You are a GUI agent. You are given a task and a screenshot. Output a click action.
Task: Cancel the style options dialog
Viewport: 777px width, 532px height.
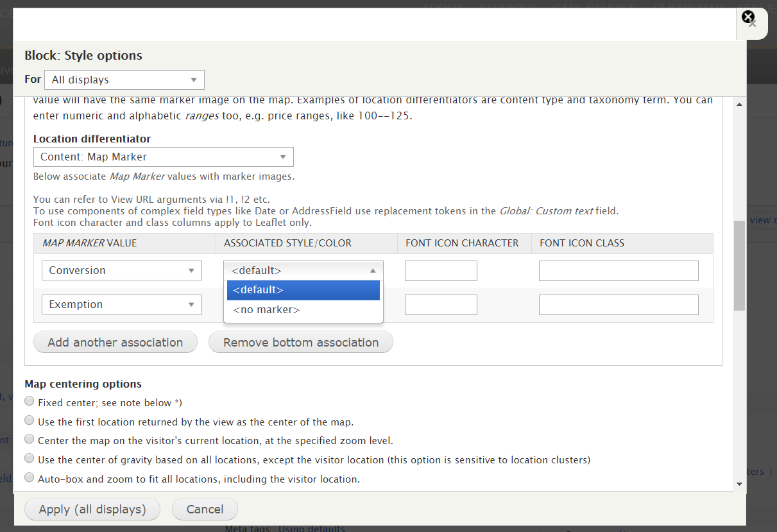click(x=205, y=510)
